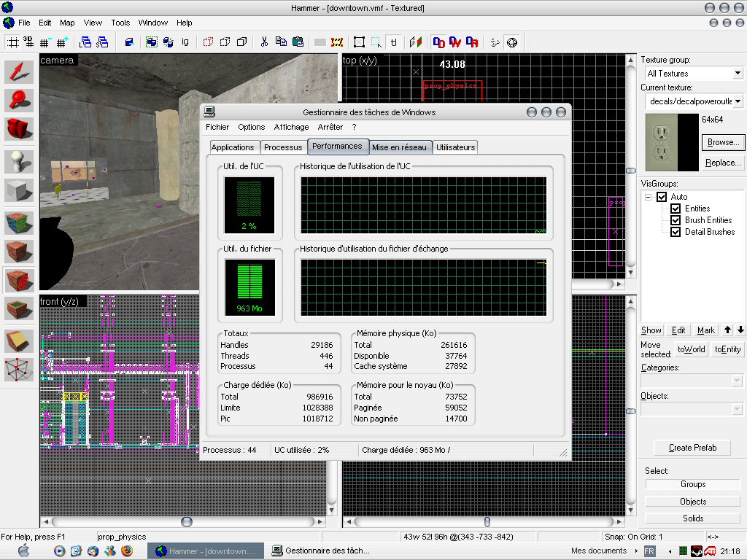Toggle the 'tl' texture lock button
This screenshot has height=560, width=747.
click(393, 42)
